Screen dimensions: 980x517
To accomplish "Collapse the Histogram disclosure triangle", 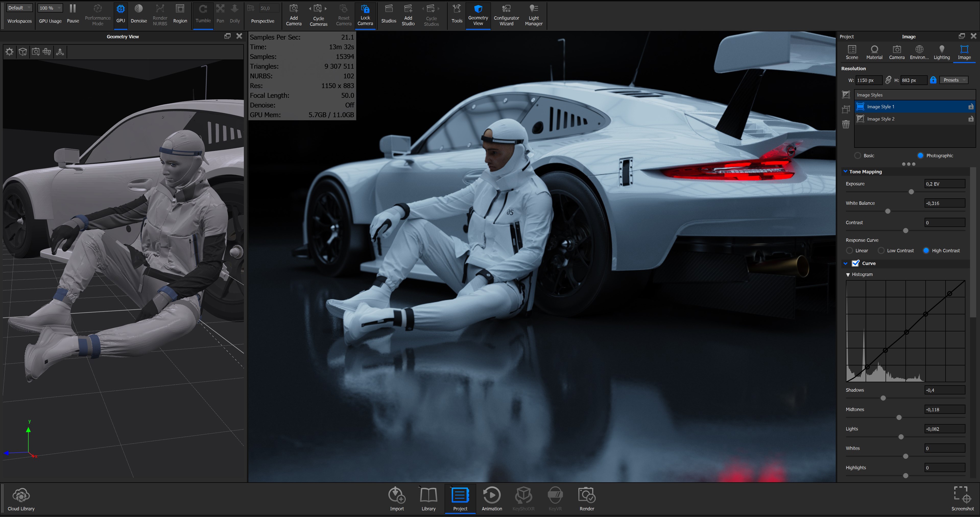I will (x=848, y=275).
